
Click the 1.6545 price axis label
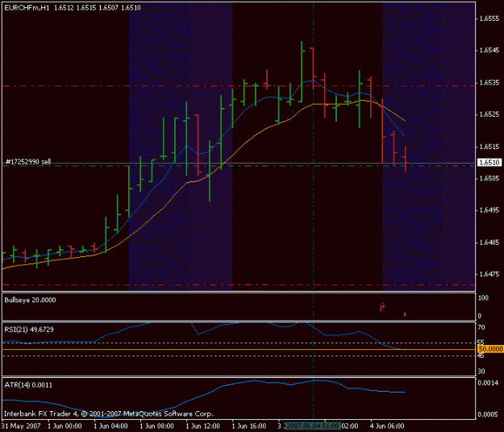[x=489, y=50]
